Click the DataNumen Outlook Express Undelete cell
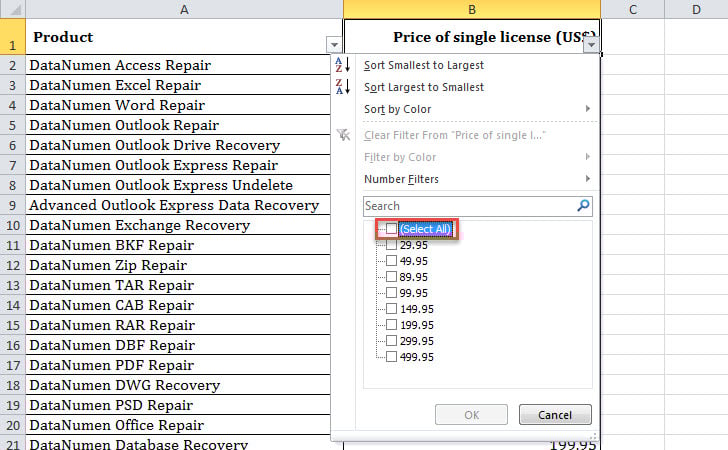The width and height of the screenshot is (728, 450). [x=178, y=185]
